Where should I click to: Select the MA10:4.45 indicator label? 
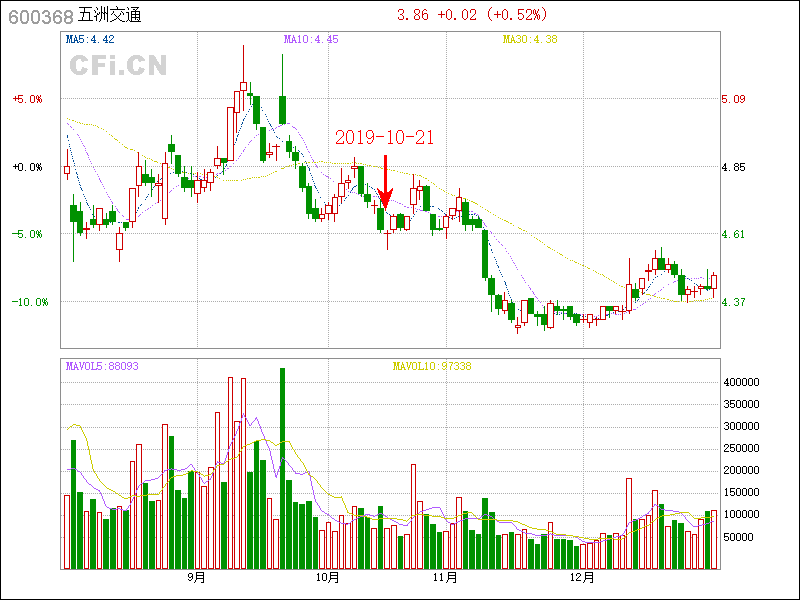(311, 40)
